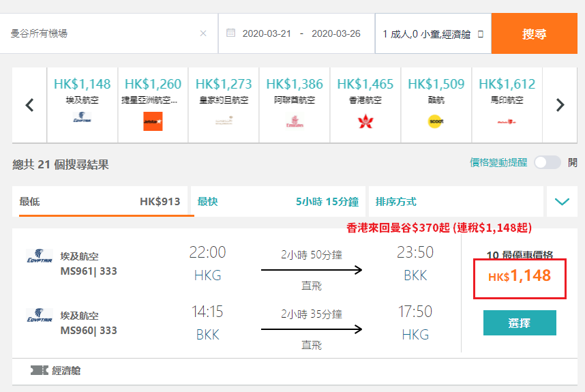The image size is (585, 392).
Task: Click the 經濟艙 label below flights
Action: (x=66, y=371)
